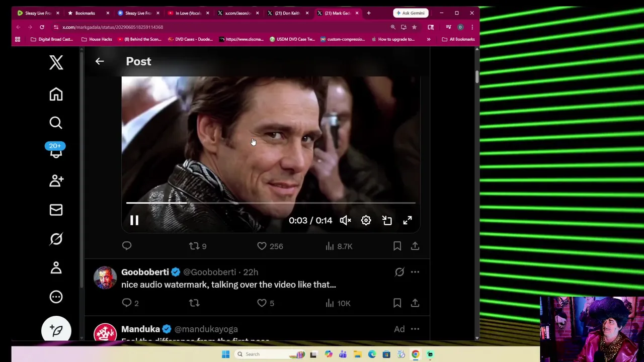This screenshot has height=362, width=644.
Task: Open Chrome profile avatar
Action: (460, 27)
